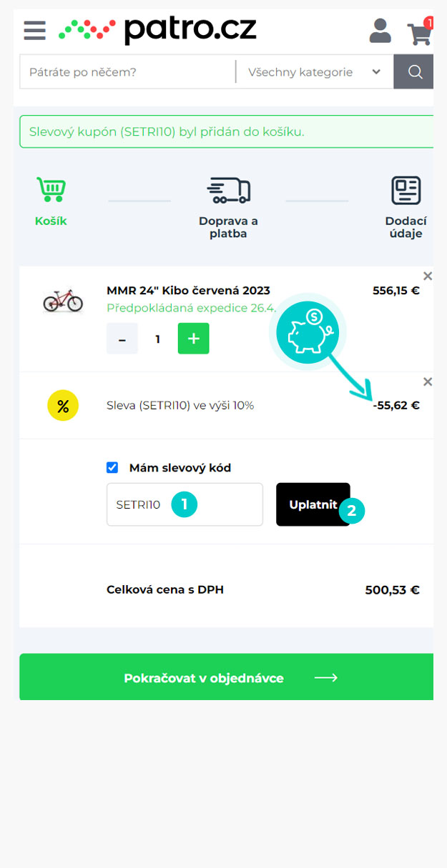Remove the SETRI10 discount row
447x868 pixels.
click(428, 381)
